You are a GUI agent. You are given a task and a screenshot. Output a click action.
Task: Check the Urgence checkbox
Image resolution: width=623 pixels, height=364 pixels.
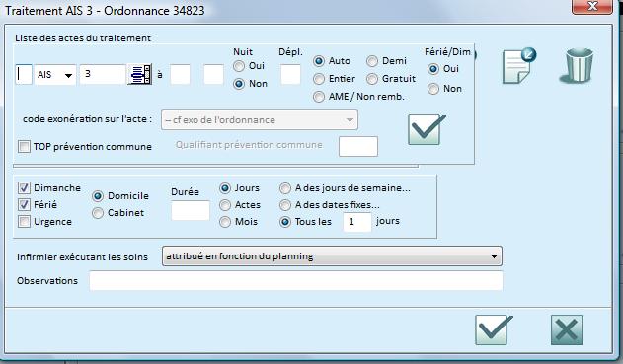point(24,222)
